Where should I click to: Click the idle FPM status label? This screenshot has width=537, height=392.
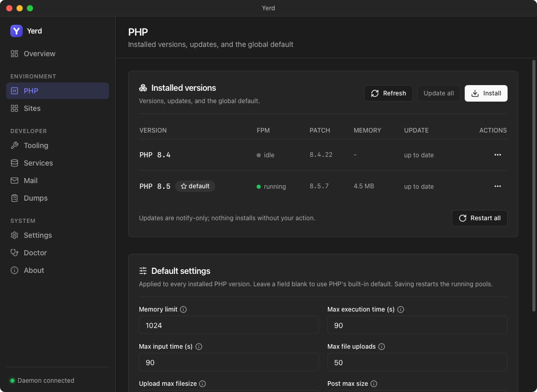[269, 155]
